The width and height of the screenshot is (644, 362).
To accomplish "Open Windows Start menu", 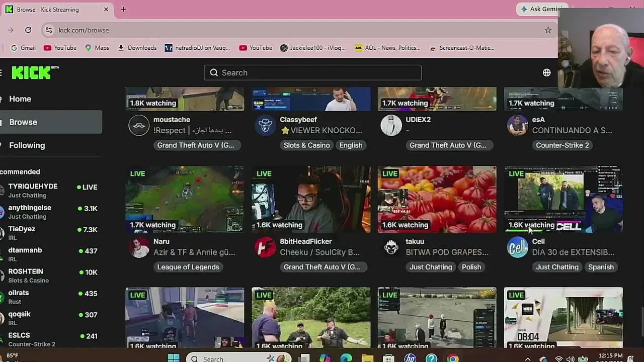I will pyautogui.click(x=174, y=358).
